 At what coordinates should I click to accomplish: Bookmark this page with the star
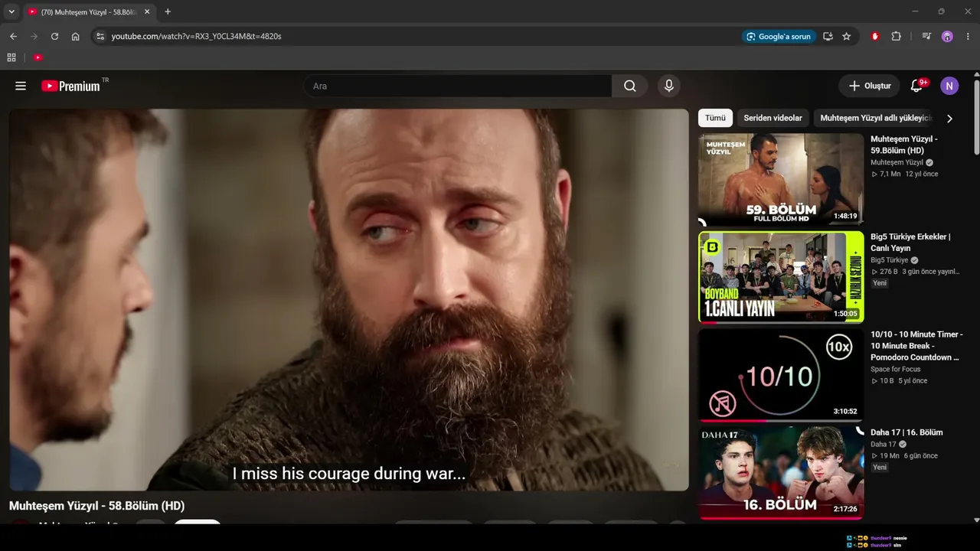846,36
